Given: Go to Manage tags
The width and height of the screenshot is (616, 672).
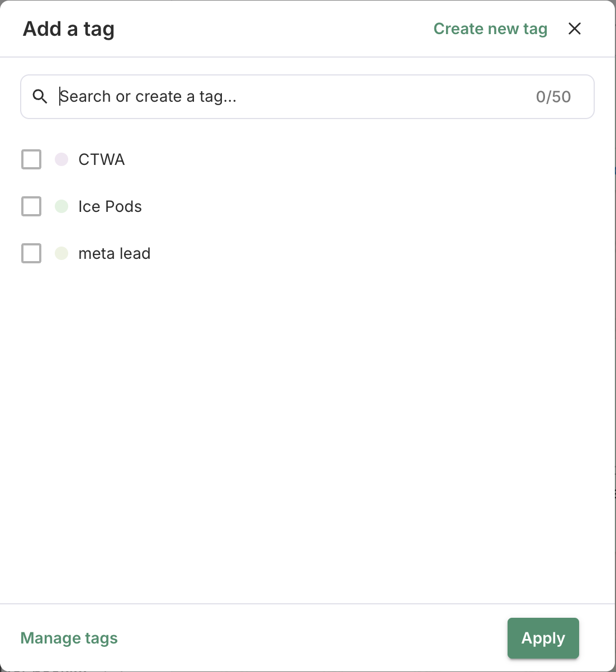Looking at the screenshot, I should click(69, 638).
